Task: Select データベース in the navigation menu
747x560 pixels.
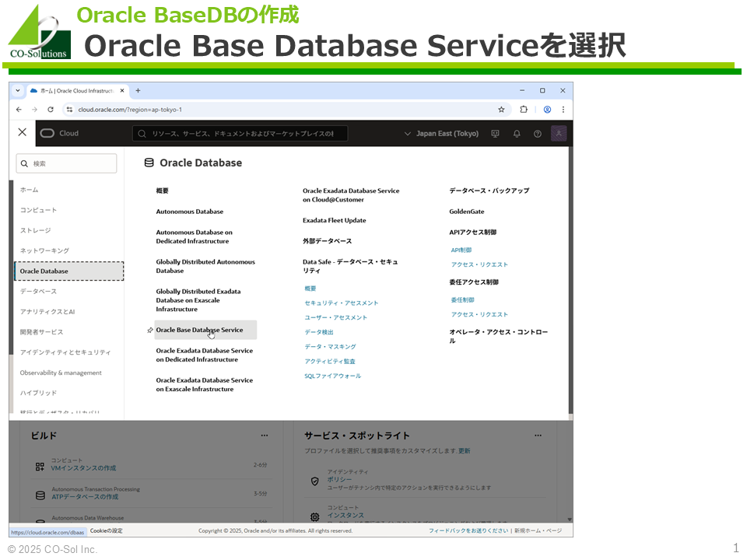Action: (38, 292)
